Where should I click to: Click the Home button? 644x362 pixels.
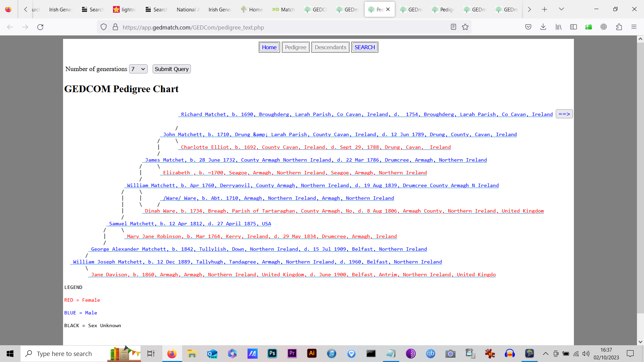[x=269, y=47]
